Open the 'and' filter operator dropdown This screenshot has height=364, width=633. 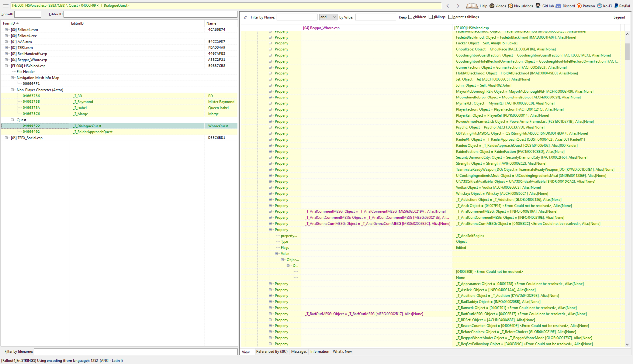(328, 17)
